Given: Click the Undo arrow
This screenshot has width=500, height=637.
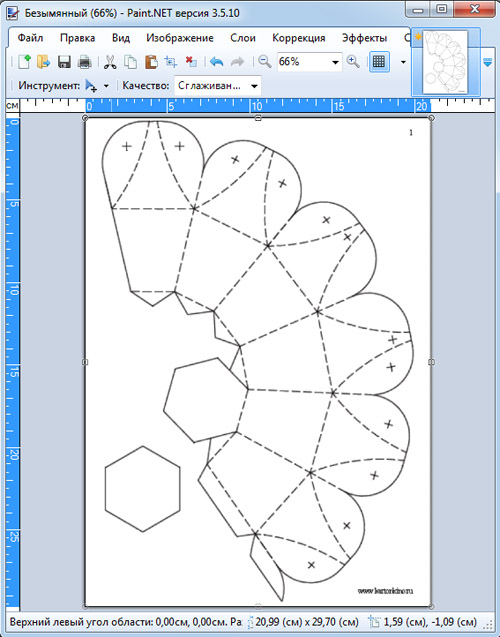Looking at the screenshot, I should coord(216,62).
